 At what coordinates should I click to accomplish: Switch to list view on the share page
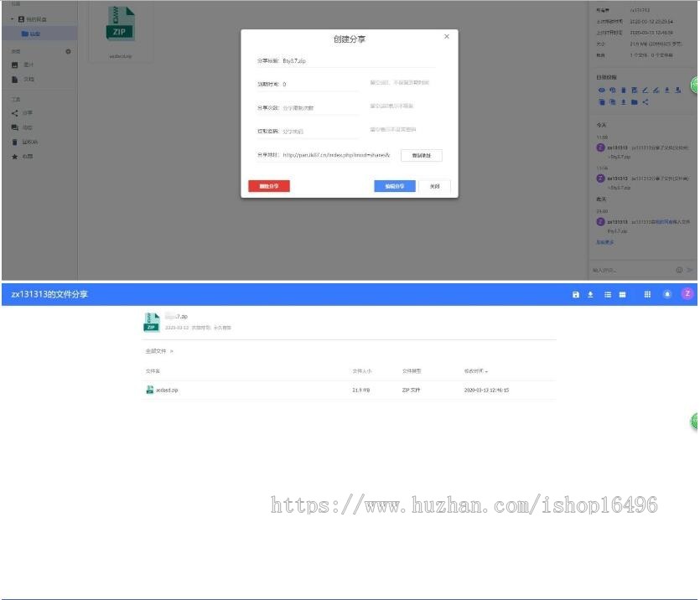point(609,295)
